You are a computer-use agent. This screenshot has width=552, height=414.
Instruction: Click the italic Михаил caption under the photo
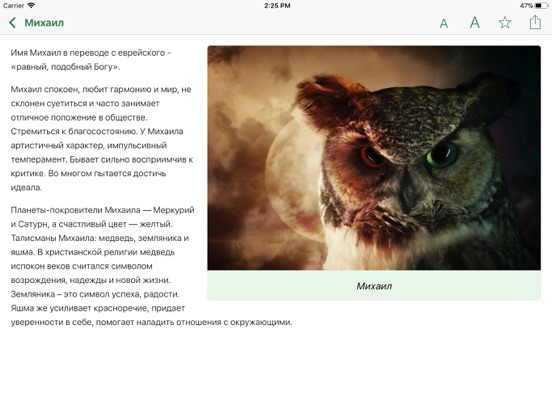374,286
